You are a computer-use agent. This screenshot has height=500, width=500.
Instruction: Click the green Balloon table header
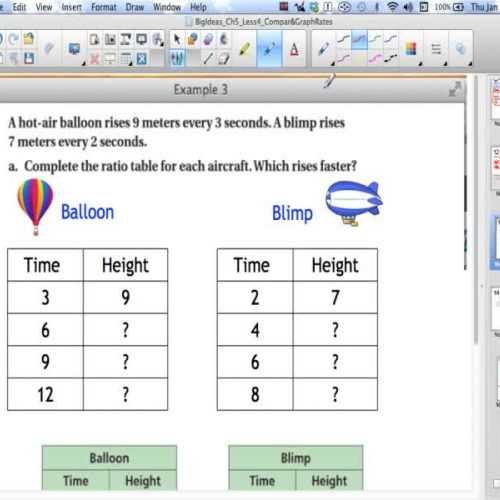click(109, 458)
